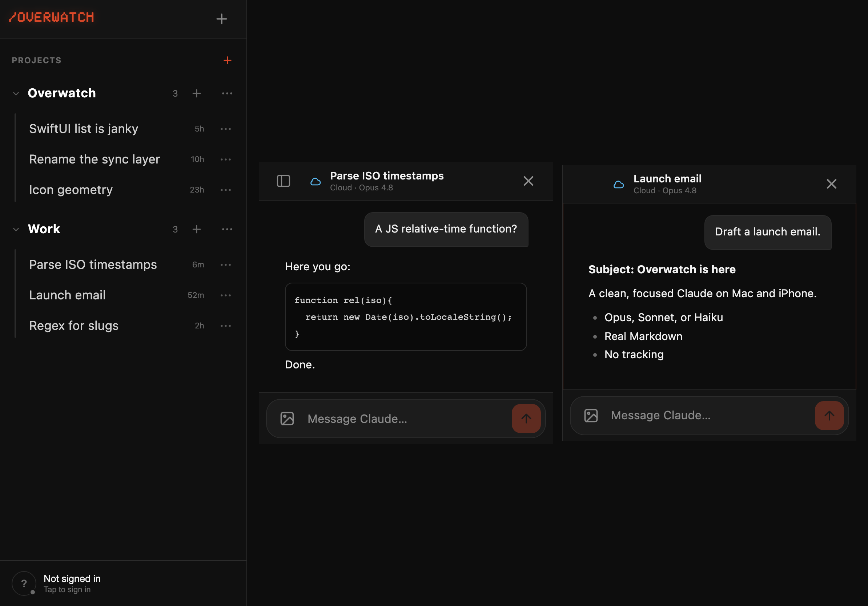Send message in Launch email panel
The image size is (868, 606).
click(829, 416)
